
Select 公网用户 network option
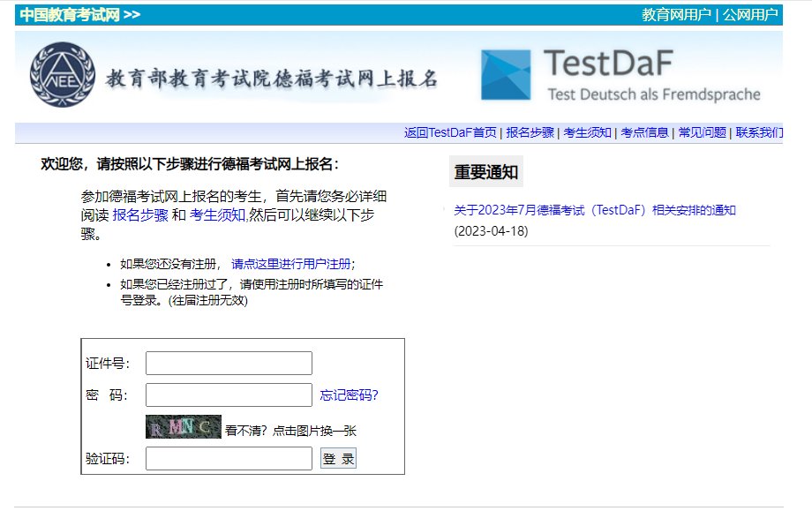(750, 14)
